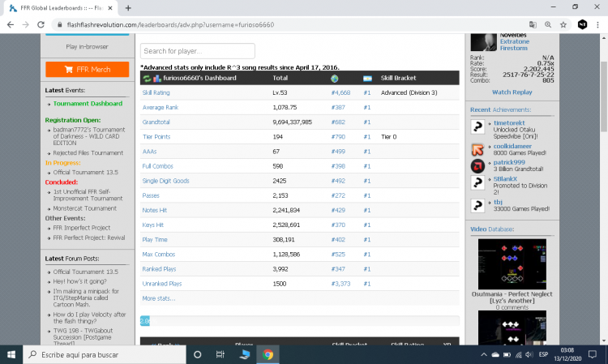Open the Skill Rating stat link
The height and width of the screenshot is (364, 608).
coord(156,92)
